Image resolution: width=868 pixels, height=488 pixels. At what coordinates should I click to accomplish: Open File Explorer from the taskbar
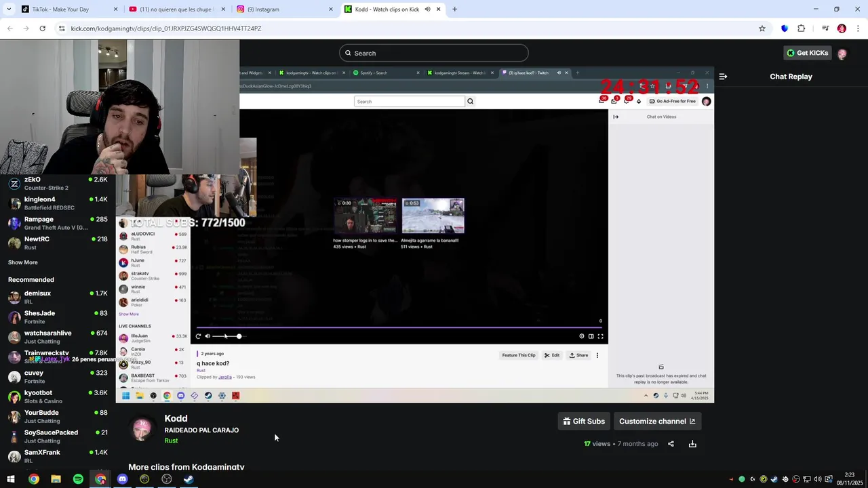point(56,479)
